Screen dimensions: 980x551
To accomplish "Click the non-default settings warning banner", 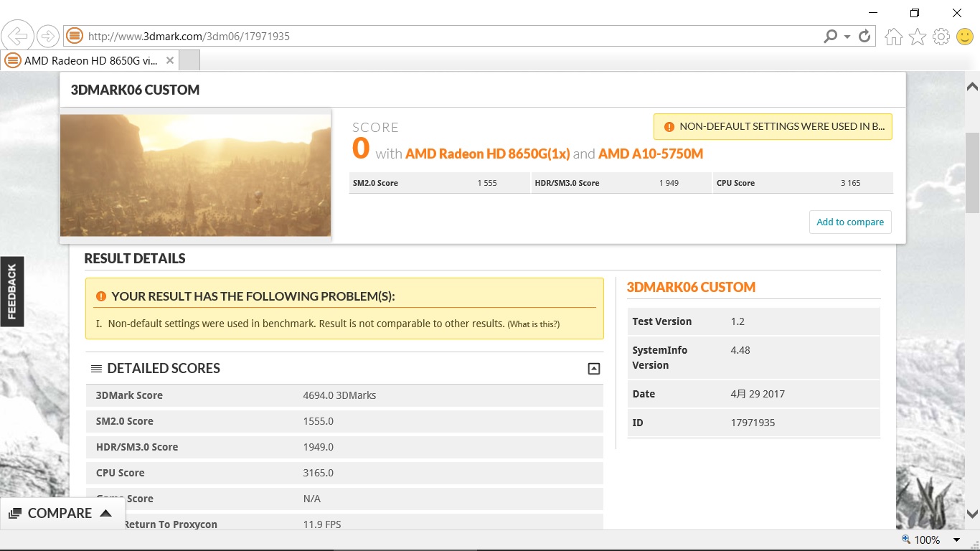I will pyautogui.click(x=773, y=126).
